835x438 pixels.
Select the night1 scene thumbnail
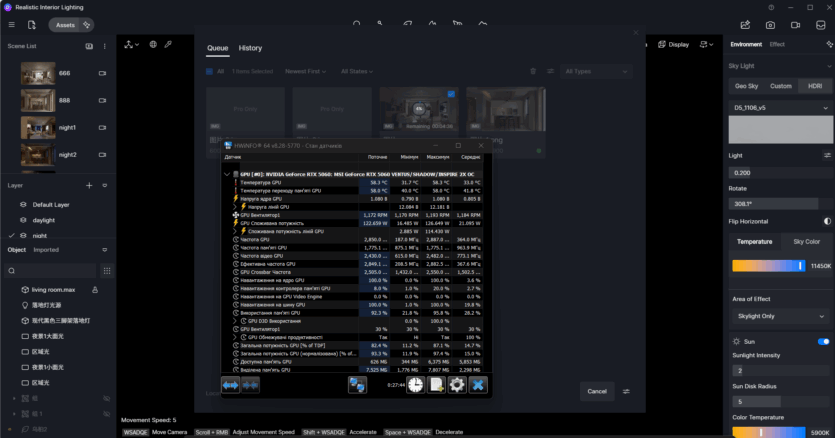[x=38, y=128]
